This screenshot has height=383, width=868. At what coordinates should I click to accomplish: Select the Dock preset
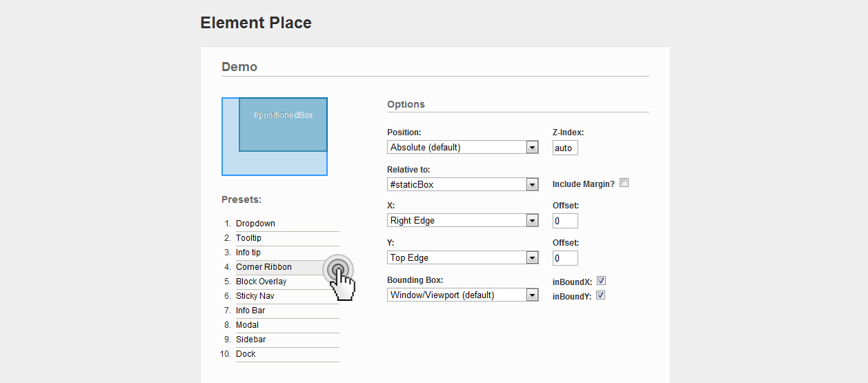point(246,354)
